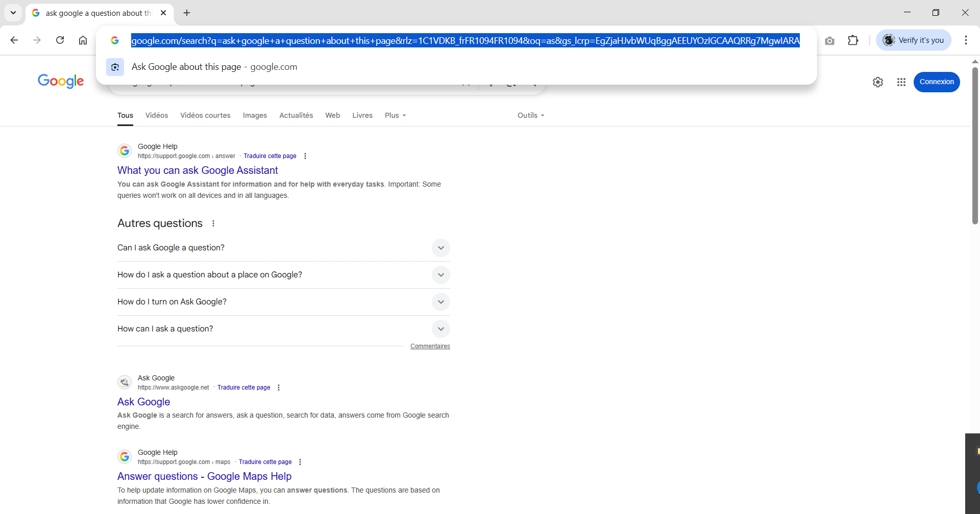Screen dimensions: 980x514
Task: Click 'Traduire cette page' for askgoogle.net
Action: pyautogui.click(x=244, y=388)
